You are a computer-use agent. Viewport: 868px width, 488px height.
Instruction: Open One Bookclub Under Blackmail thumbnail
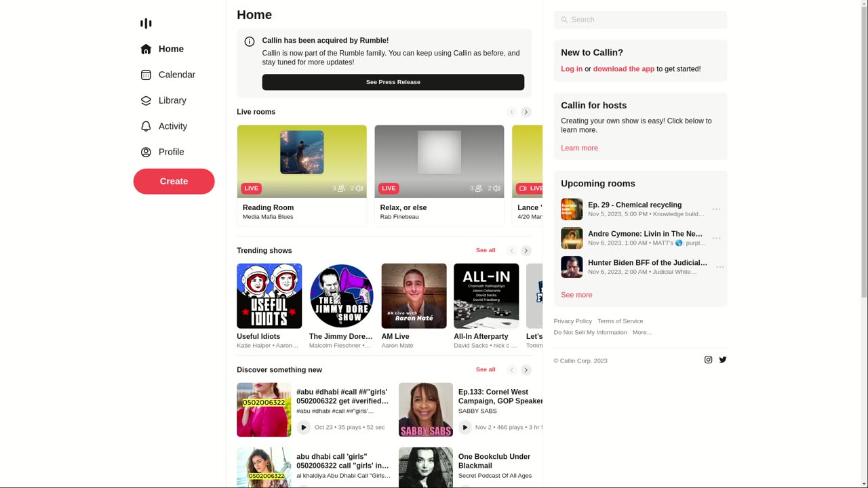[426, 468]
